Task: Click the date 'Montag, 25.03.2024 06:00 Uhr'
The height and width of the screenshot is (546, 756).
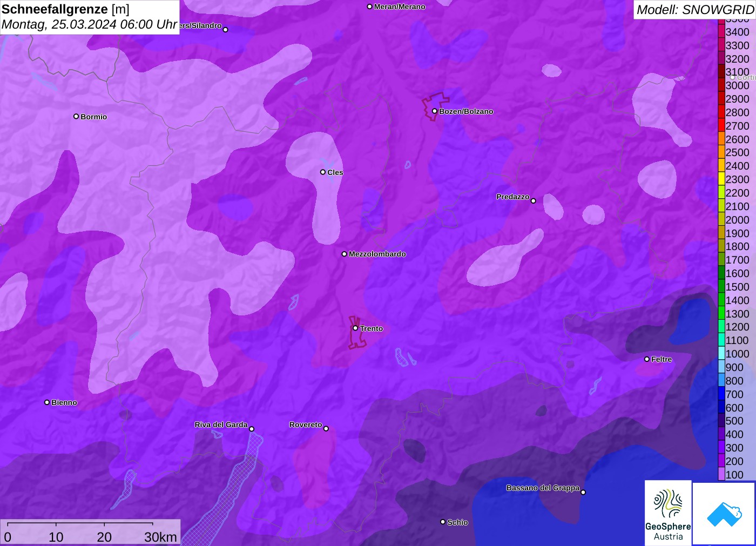Action: pyautogui.click(x=89, y=24)
